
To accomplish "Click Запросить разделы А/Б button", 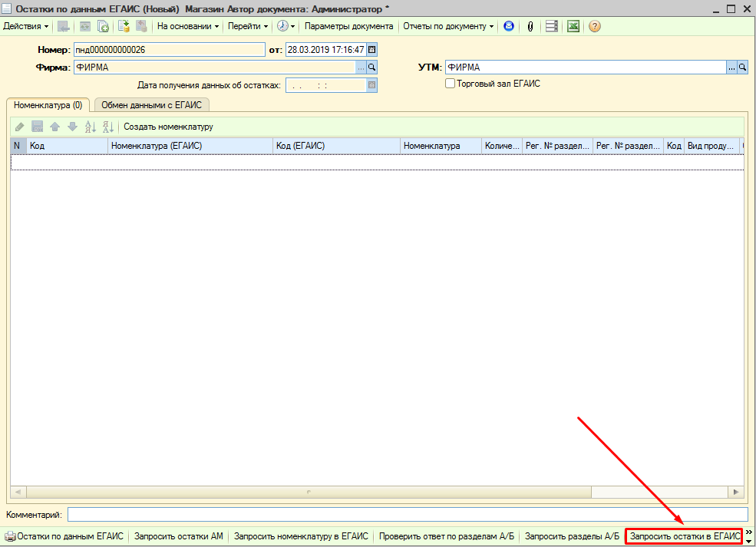I will 572,536.
